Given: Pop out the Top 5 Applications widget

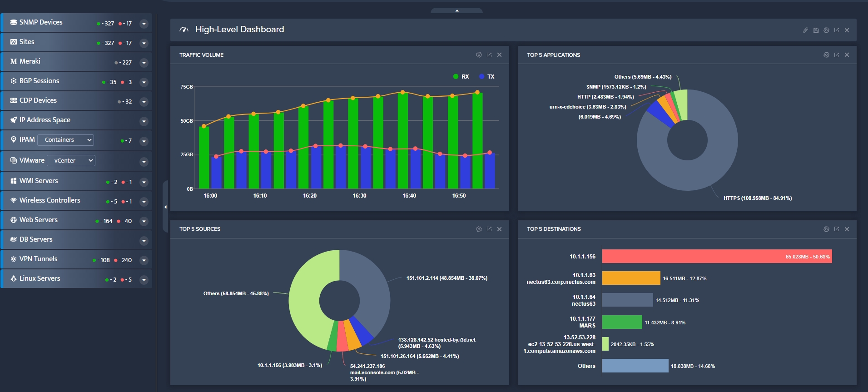Looking at the screenshot, I should pyautogui.click(x=837, y=55).
